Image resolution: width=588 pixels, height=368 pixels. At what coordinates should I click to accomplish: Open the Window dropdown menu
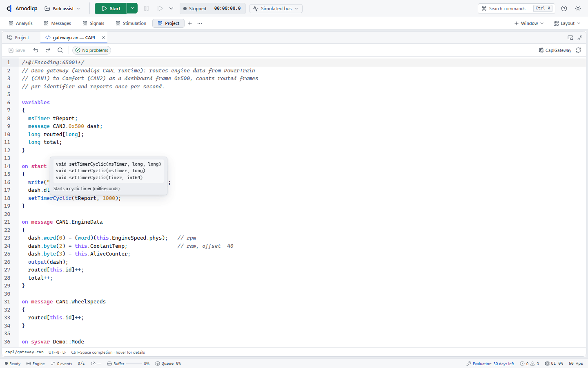[529, 23]
